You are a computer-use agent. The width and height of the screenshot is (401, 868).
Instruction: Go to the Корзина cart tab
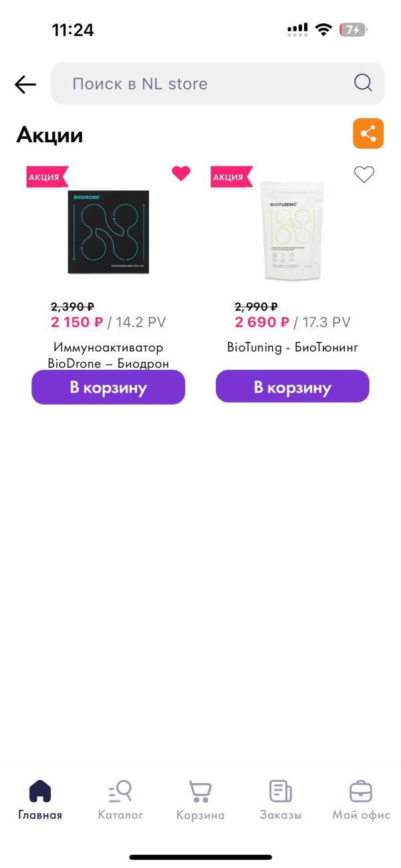click(200, 800)
